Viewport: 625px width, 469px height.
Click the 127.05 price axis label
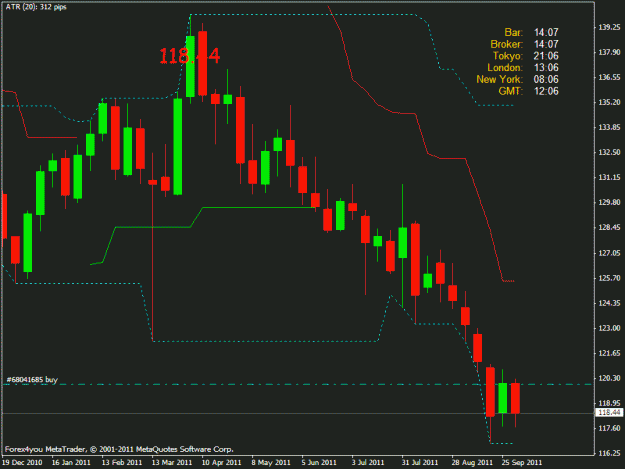[x=609, y=253]
